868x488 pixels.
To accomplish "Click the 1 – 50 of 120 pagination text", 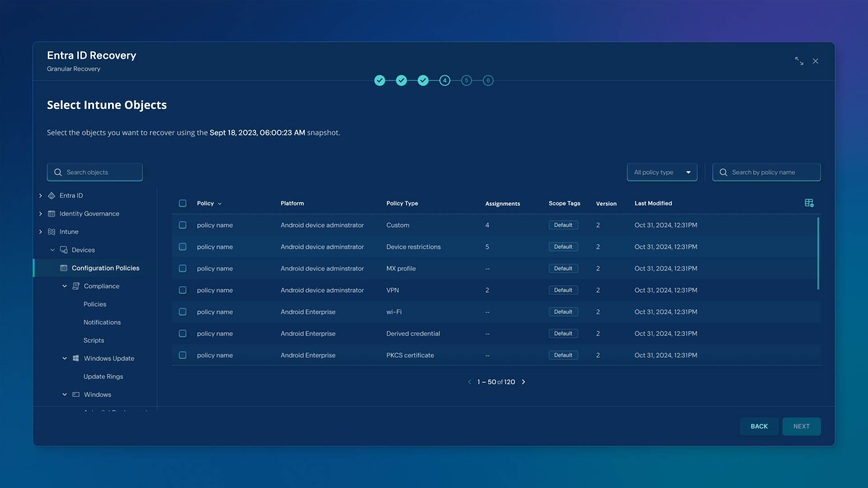I will [496, 382].
